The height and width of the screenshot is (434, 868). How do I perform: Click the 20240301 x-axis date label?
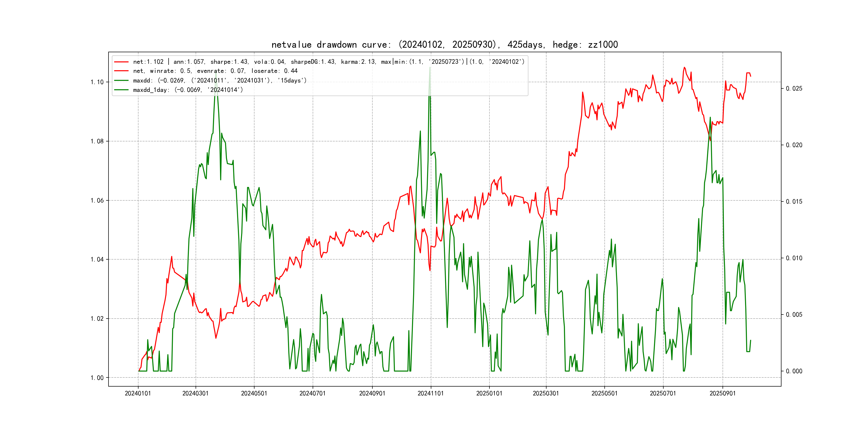(196, 394)
